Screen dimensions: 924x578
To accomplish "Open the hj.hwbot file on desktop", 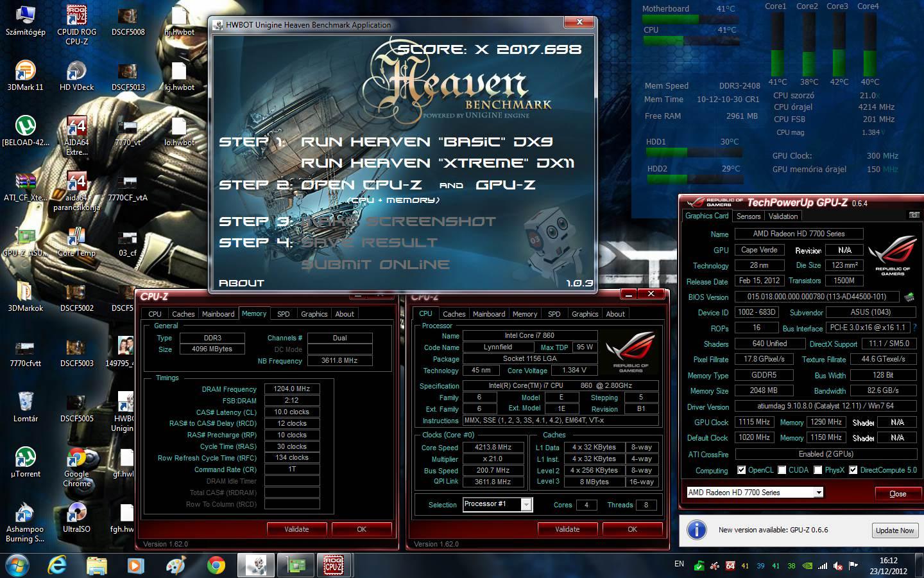I will pyautogui.click(x=179, y=21).
